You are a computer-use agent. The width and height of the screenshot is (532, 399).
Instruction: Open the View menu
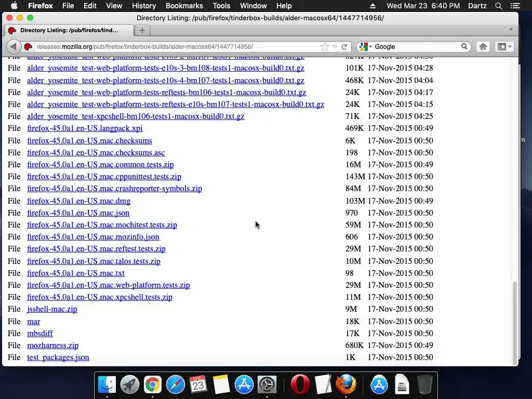coord(114,6)
